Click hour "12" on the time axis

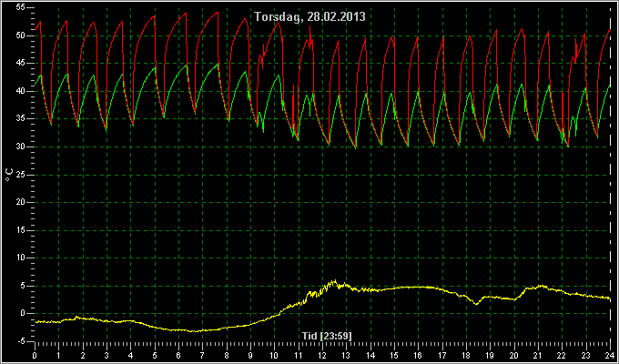[322, 355]
